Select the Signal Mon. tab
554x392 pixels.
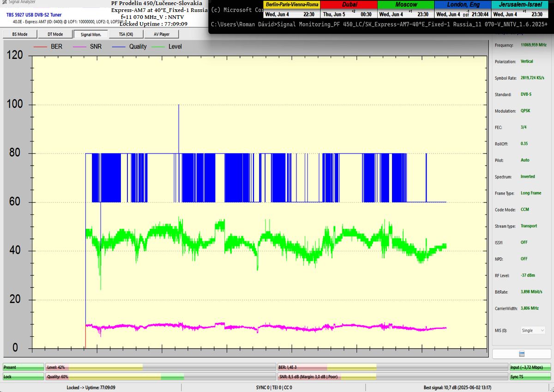click(90, 34)
